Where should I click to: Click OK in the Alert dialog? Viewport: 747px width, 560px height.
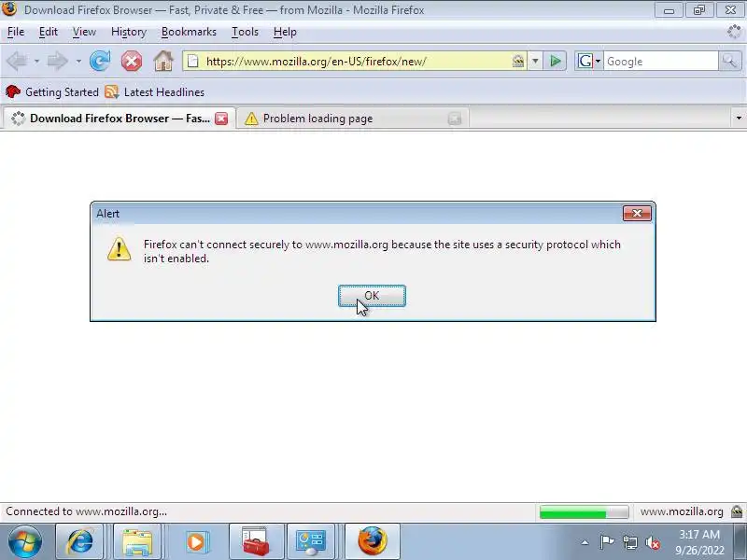coord(372,296)
